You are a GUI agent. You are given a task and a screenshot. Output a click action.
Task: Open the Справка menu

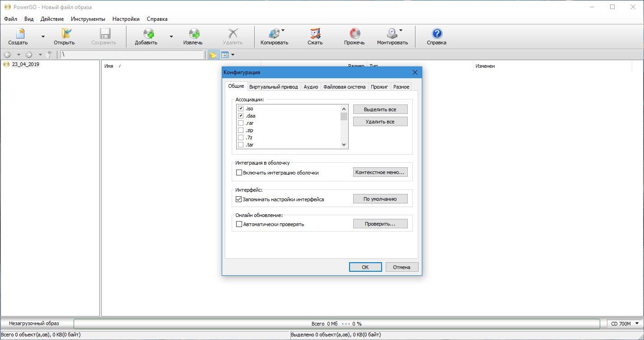(157, 19)
